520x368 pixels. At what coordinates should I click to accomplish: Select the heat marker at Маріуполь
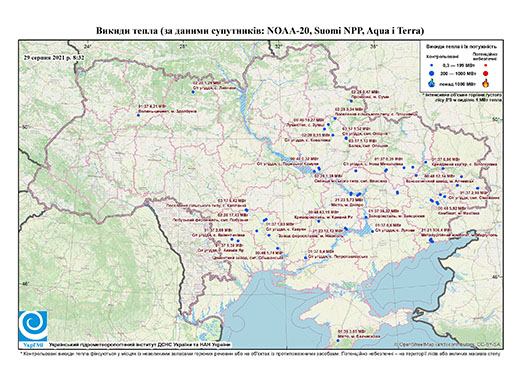(x=432, y=240)
